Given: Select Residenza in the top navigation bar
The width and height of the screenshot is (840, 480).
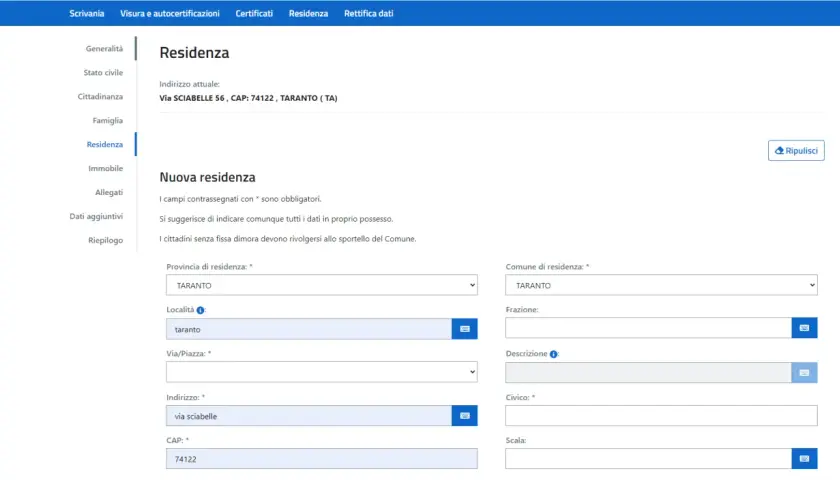Looking at the screenshot, I should (309, 13).
